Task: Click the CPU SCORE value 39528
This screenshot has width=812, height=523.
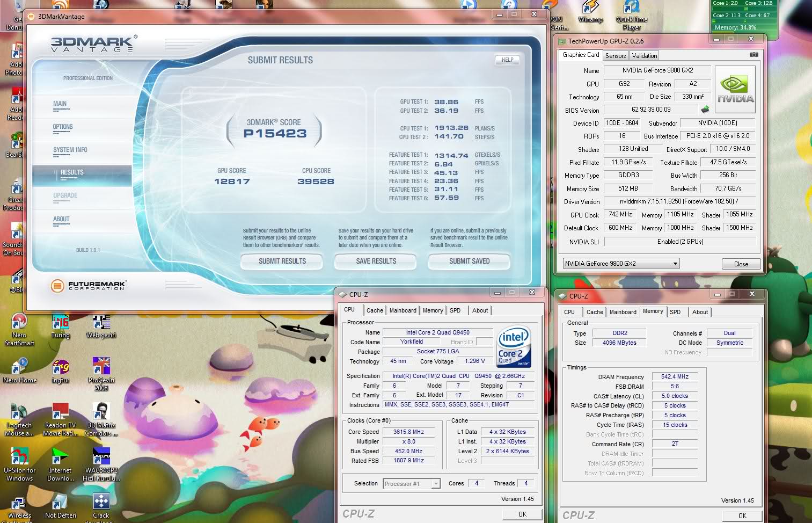Action: (316, 181)
